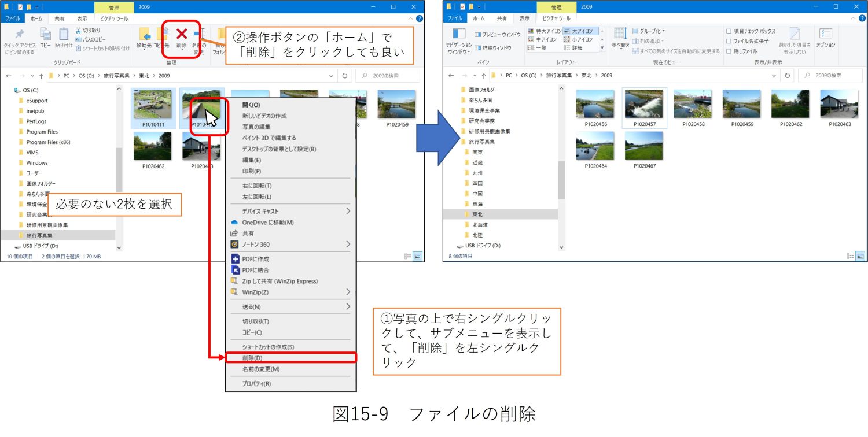Select thumbnail P1010411 in left window
This screenshot has height=437, width=868.
pos(153,108)
